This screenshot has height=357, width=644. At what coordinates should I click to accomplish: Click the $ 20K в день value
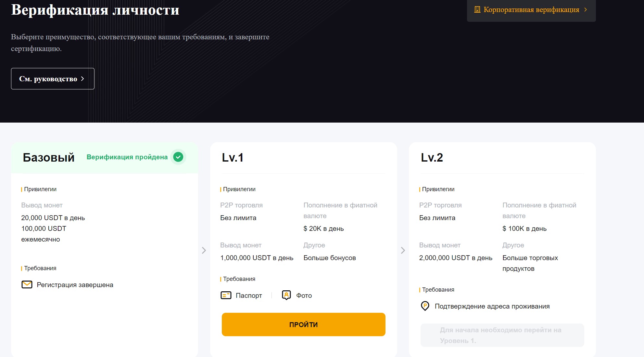323,229
